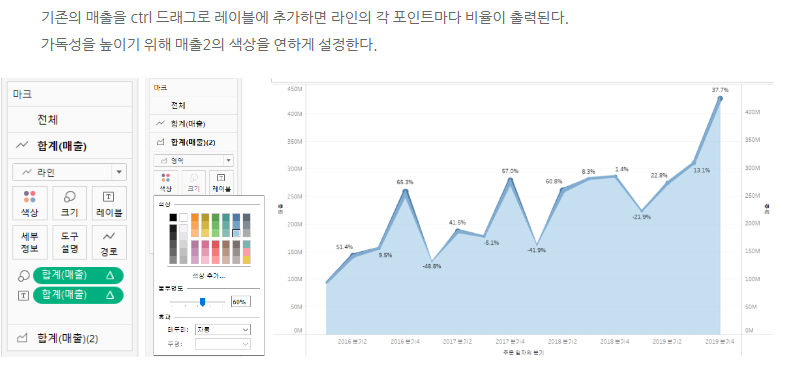Select the 합계(매출) line row in right Marks panel
Image resolution: width=801 pixels, height=367 pixels.
point(194,124)
